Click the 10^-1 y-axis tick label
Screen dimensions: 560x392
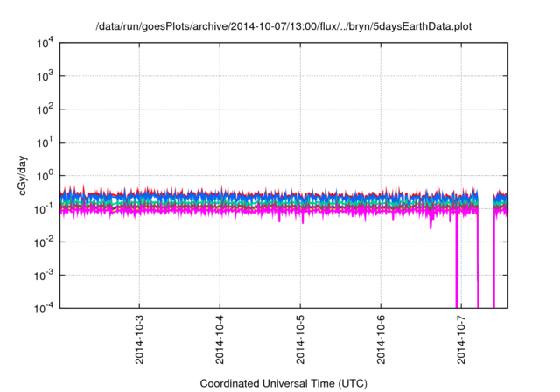pyautogui.click(x=44, y=208)
